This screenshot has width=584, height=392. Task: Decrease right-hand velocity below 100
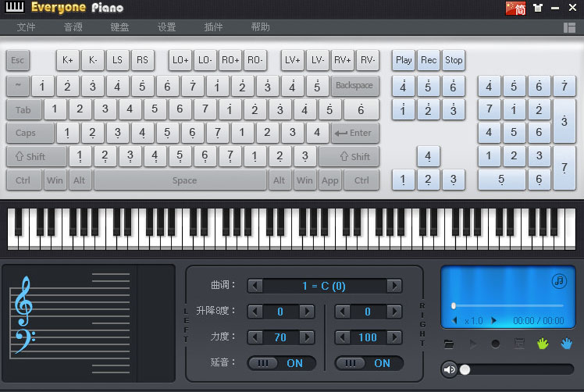[x=342, y=337]
